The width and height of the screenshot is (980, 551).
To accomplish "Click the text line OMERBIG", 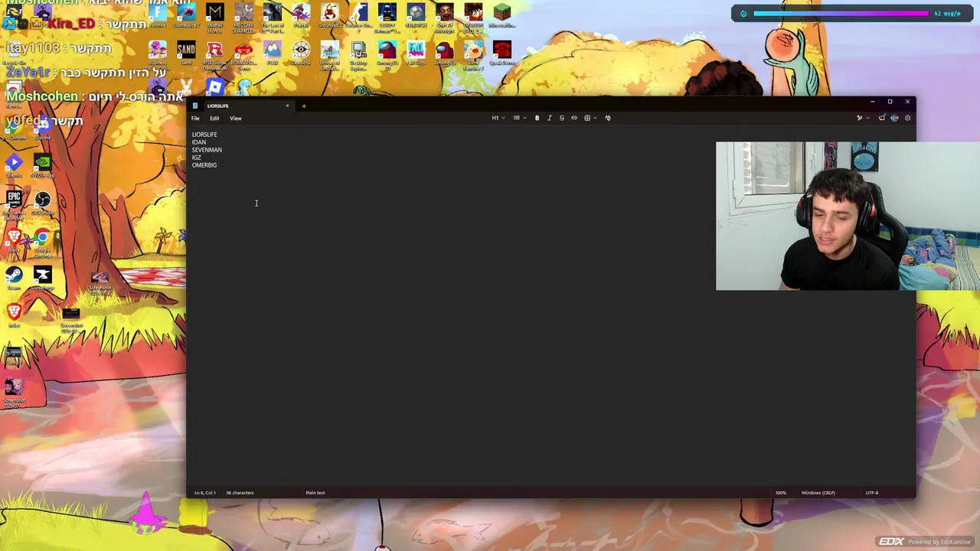I will tap(204, 165).
